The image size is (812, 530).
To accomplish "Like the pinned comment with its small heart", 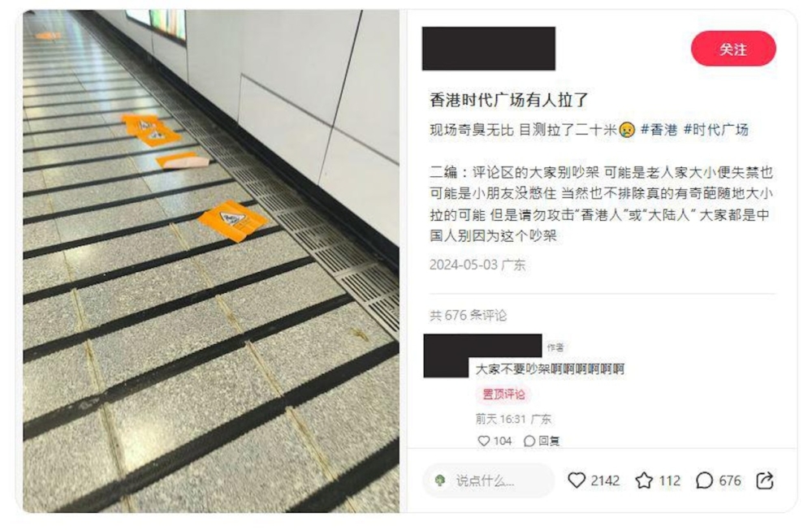I will [483, 441].
